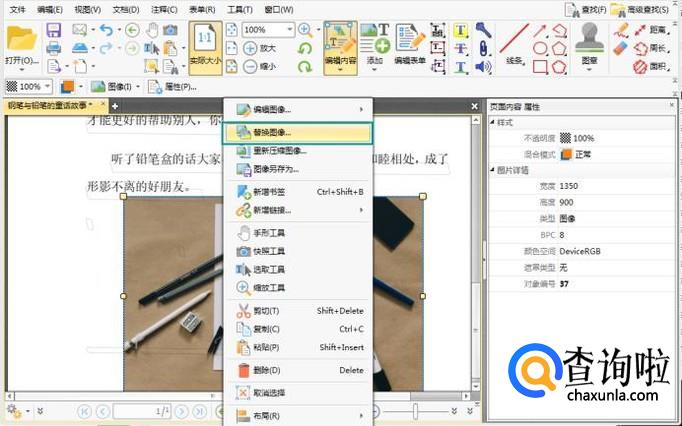Select the strikethrough text T icon

(x=461, y=48)
